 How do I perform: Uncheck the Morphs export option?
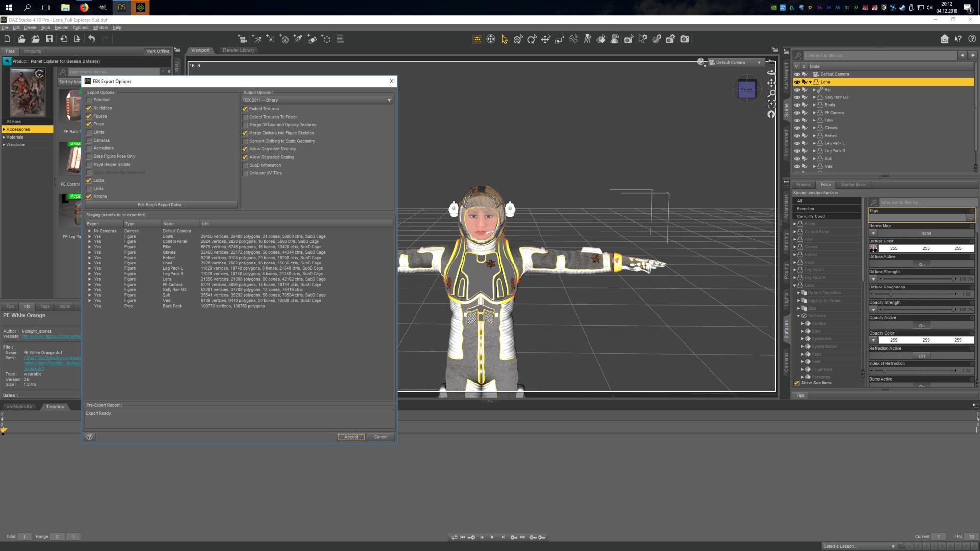point(89,196)
